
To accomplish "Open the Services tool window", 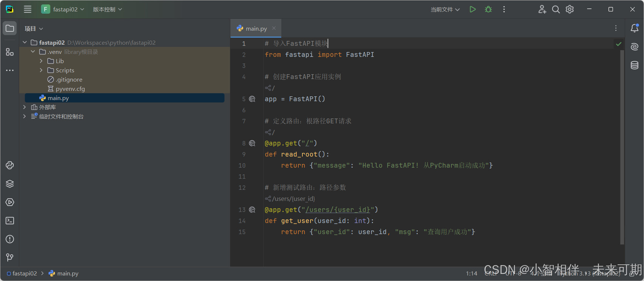I will [x=10, y=202].
